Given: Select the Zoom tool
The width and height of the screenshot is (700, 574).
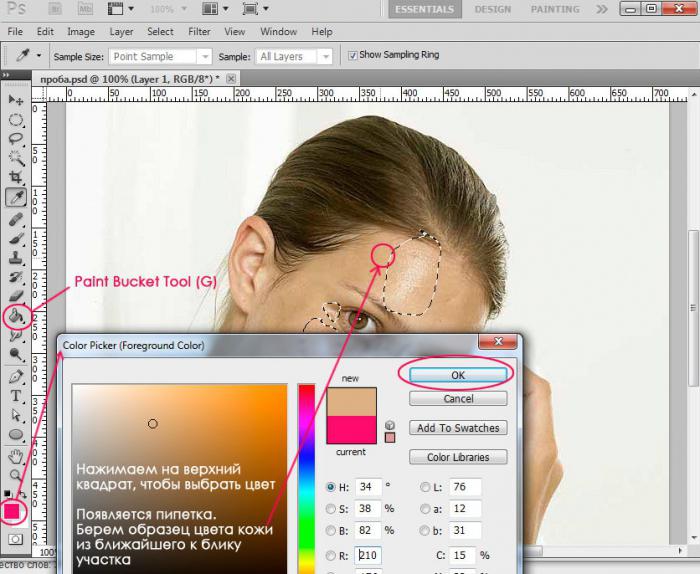Looking at the screenshot, I should click(16, 475).
